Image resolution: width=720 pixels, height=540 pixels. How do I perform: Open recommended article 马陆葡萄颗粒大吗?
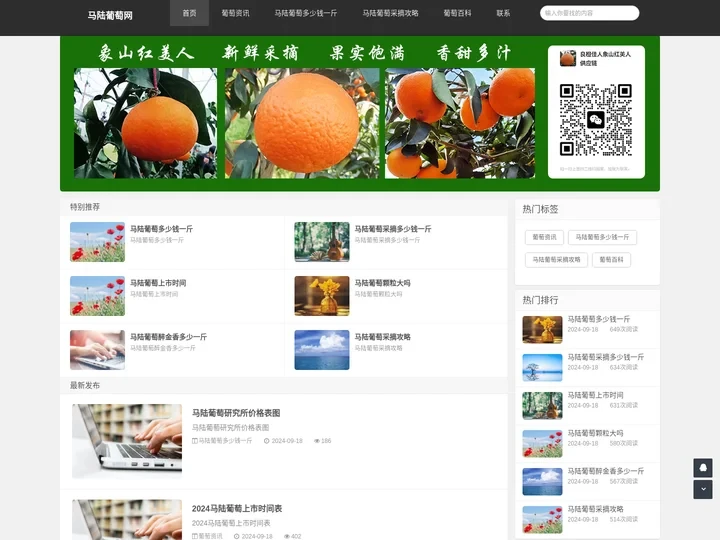click(382, 283)
